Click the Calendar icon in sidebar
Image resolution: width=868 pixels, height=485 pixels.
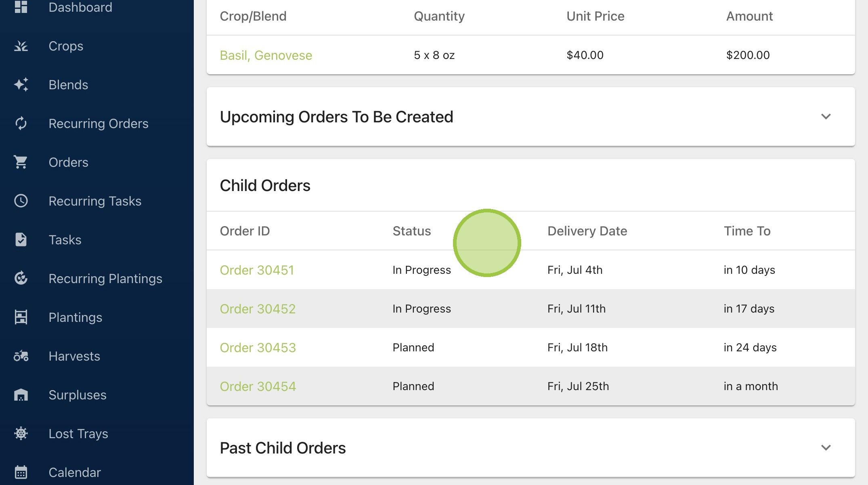pos(21,472)
